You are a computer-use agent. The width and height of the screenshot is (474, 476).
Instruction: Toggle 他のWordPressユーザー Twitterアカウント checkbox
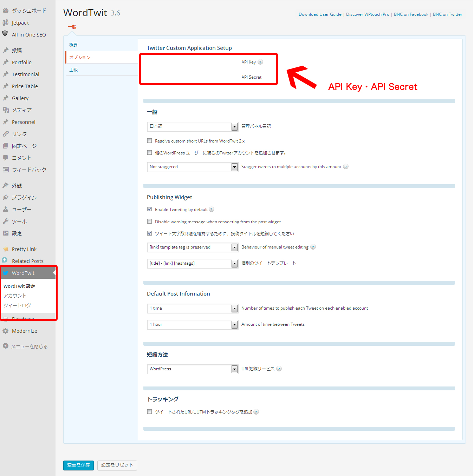(x=149, y=153)
